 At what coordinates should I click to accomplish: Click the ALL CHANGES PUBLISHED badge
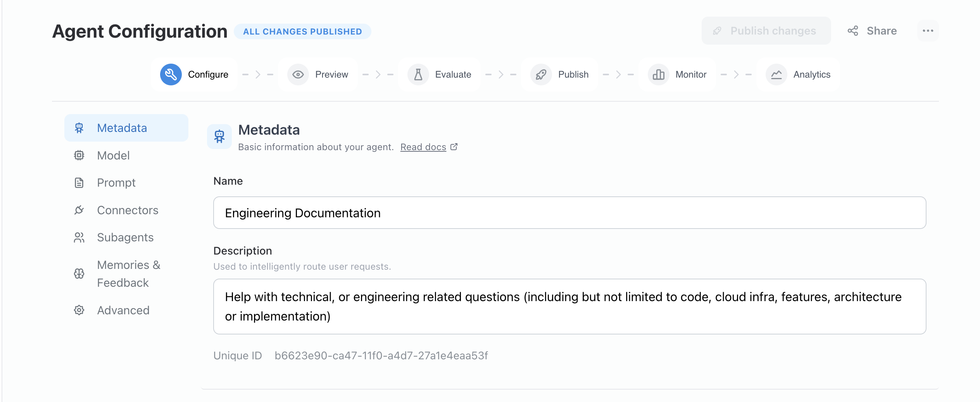point(303,31)
